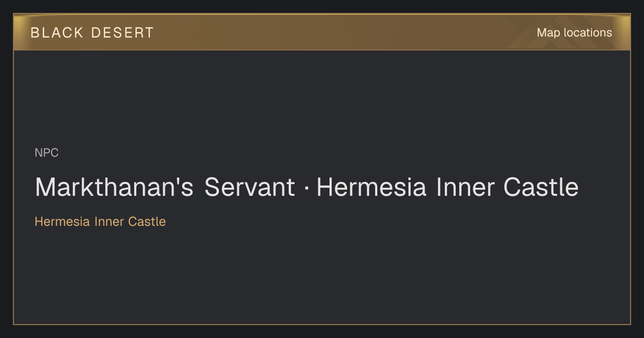The height and width of the screenshot is (338, 644).
Task: Click the word "Markthanan's" in the heading
Action: pyautogui.click(x=114, y=188)
